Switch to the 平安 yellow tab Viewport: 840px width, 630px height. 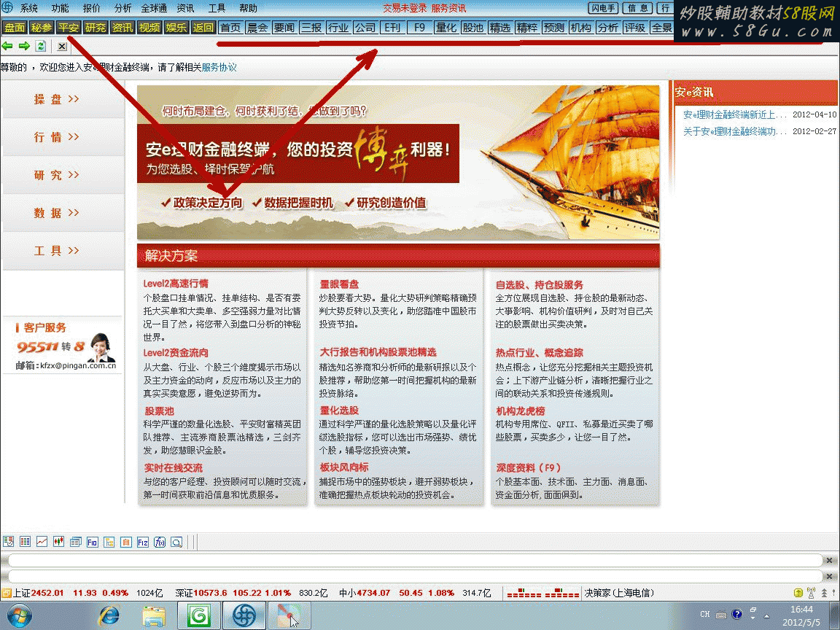[x=69, y=27]
